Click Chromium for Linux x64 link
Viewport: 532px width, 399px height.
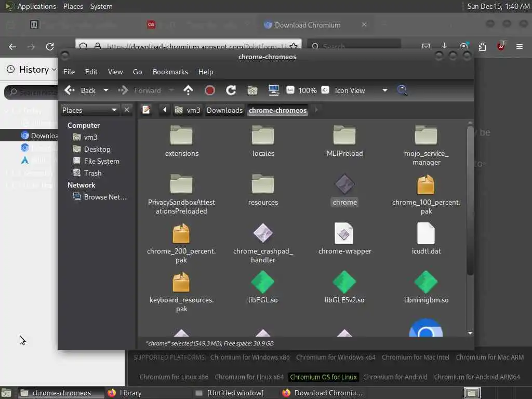[x=249, y=377]
